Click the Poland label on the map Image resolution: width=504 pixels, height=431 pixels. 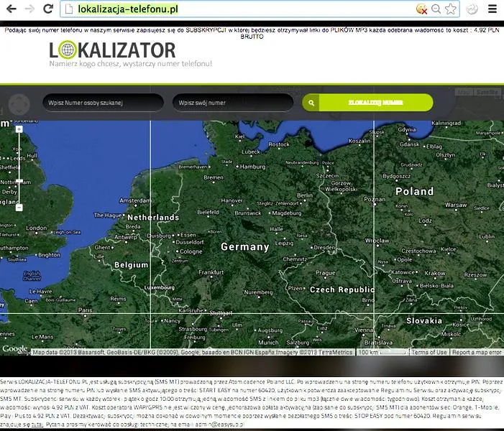tap(415, 191)
